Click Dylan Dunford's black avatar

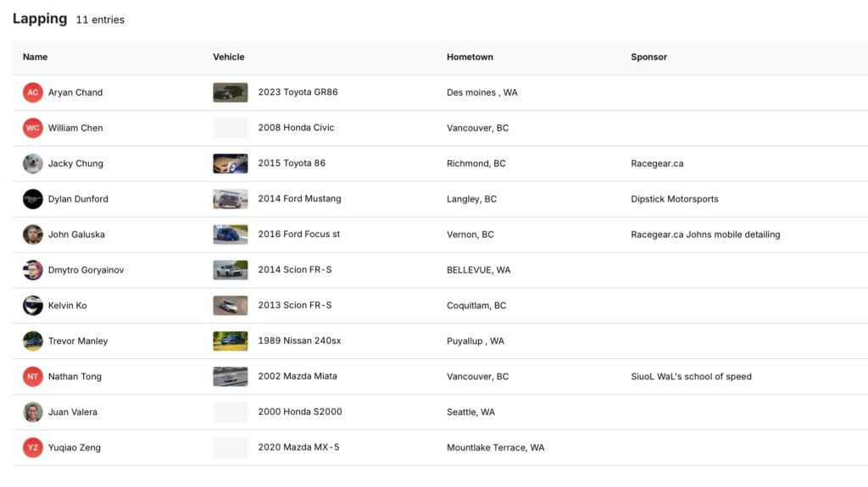[33, 199]
